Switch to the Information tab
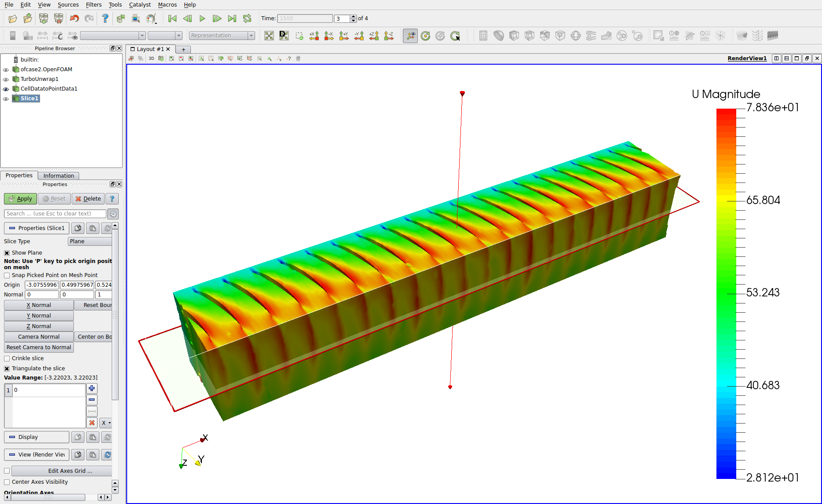This screenshot has width=822, height=504. pos(58,175)
